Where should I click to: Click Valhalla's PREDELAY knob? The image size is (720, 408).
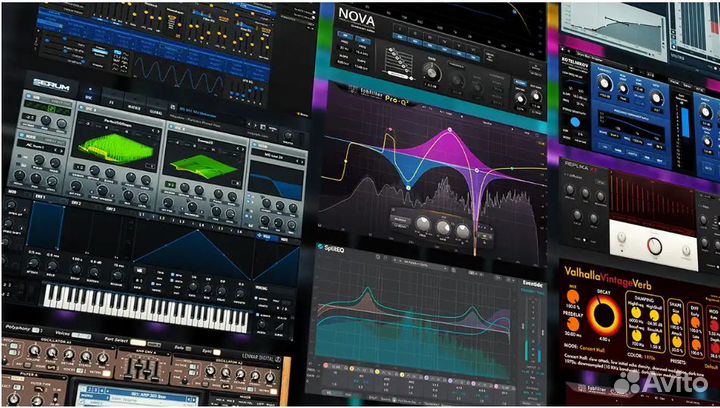(x=574, y=324)
